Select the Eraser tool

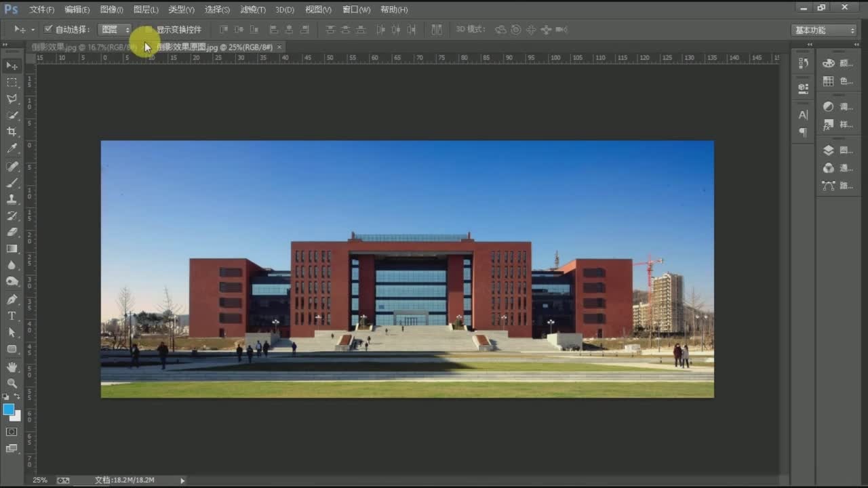[12, 232]
